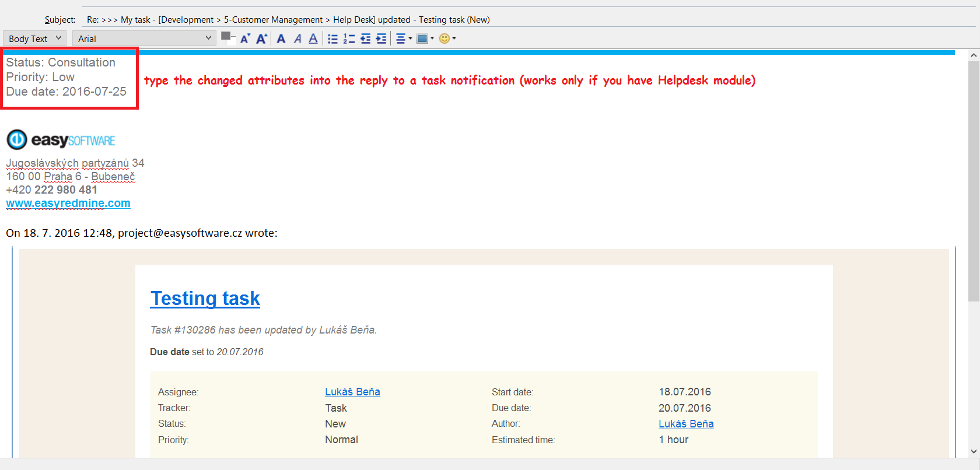The height and width of the screenshot is (470, 980).
Task: Open the www.easyredmine.com link
Action: click(68, 203)
